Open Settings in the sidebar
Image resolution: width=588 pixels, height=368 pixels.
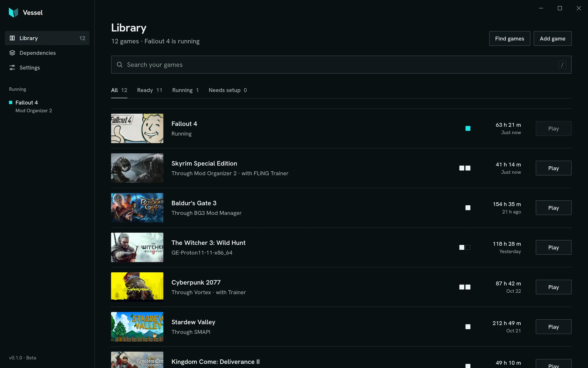point(47,67)
